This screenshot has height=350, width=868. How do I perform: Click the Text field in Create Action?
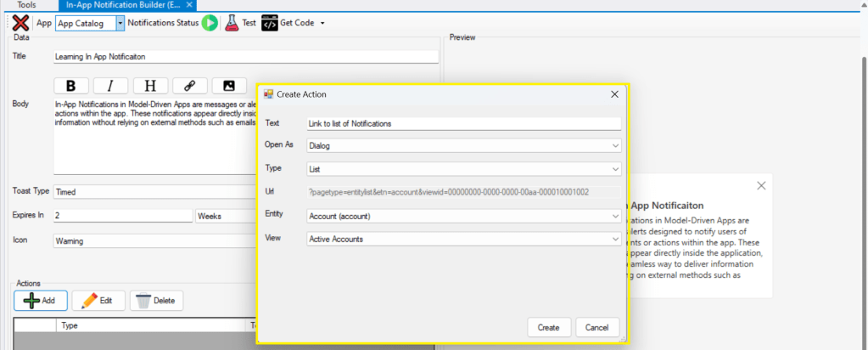pos(463,123)
